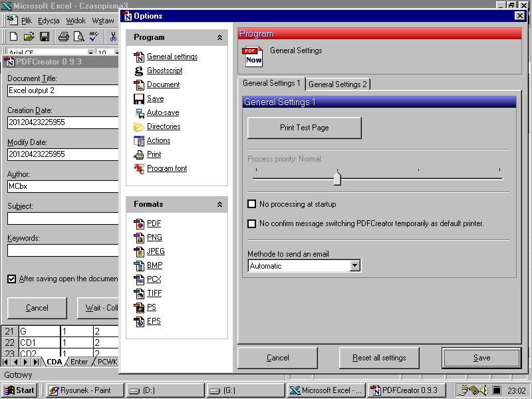Click the Program font icon
This screenshot has height=399, width=532.
pyautogui.click(x=139, y=168)
